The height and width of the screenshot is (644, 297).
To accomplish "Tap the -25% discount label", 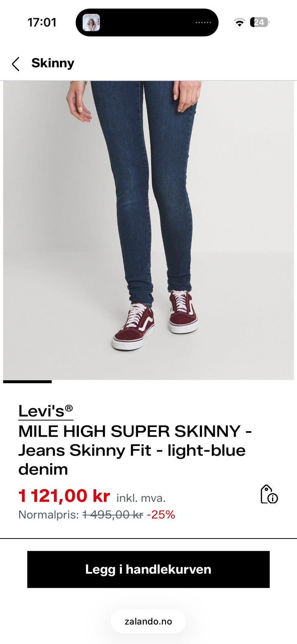I will coord(161,515).
